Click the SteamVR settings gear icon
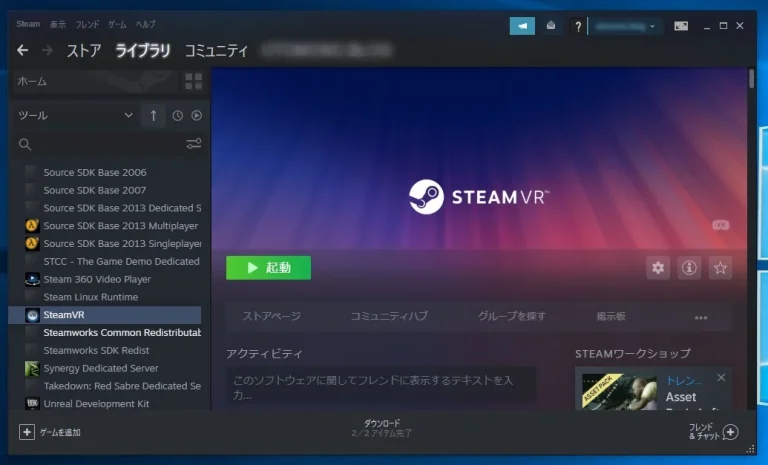 pos(658,268)
